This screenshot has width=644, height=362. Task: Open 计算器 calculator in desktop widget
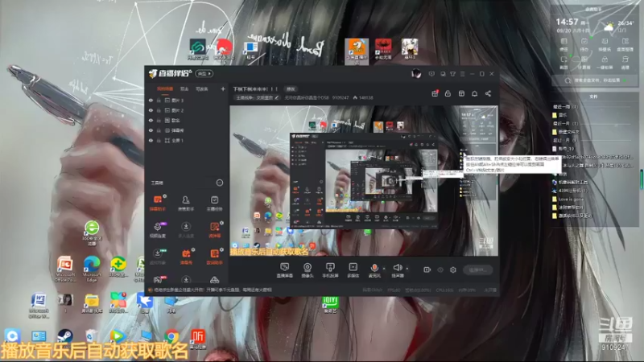coord(584,63)
